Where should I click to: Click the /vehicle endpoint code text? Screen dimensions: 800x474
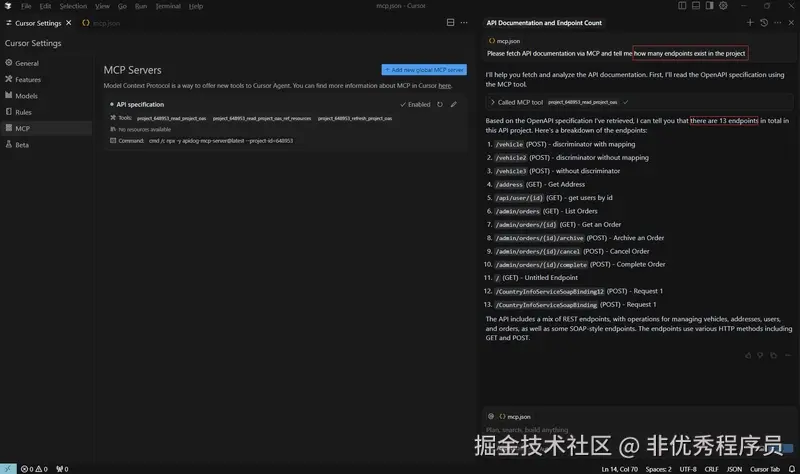tap(509, 144)
